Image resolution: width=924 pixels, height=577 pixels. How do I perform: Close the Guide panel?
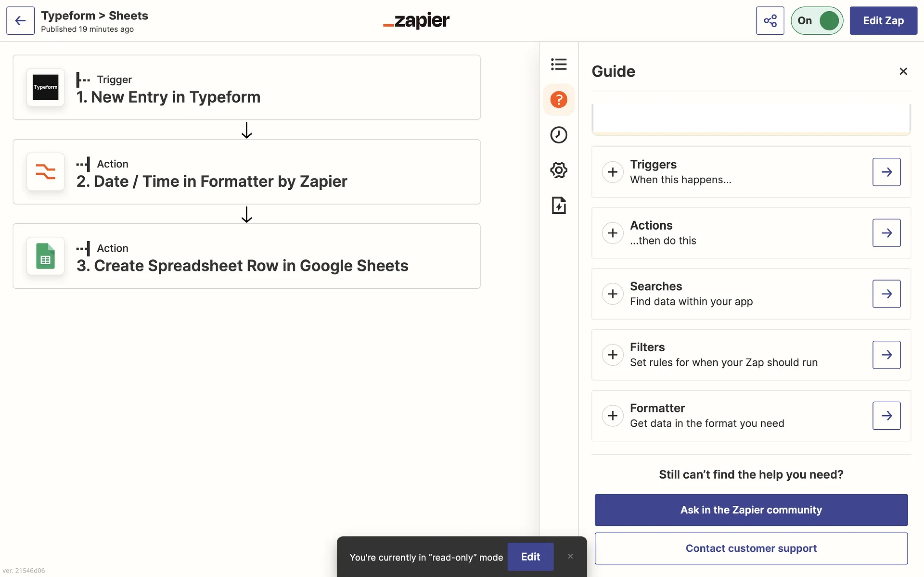click(x=903, y=71)
